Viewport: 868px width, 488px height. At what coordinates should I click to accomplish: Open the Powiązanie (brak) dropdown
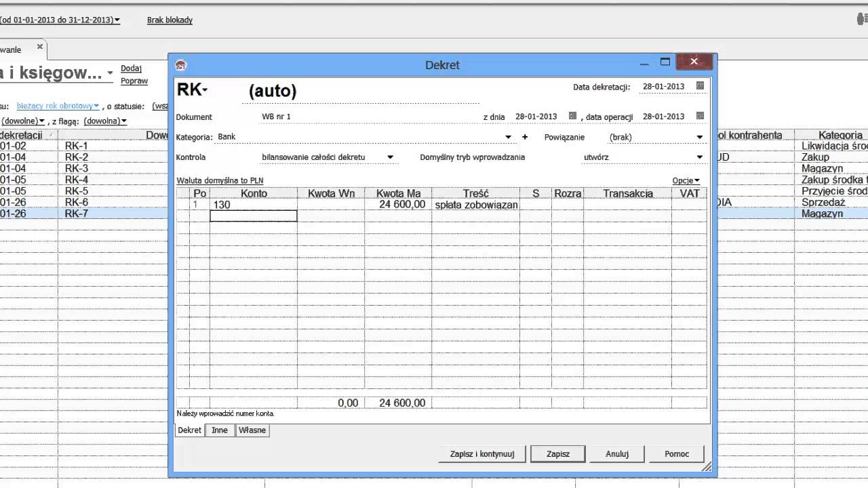pos(700,137)
